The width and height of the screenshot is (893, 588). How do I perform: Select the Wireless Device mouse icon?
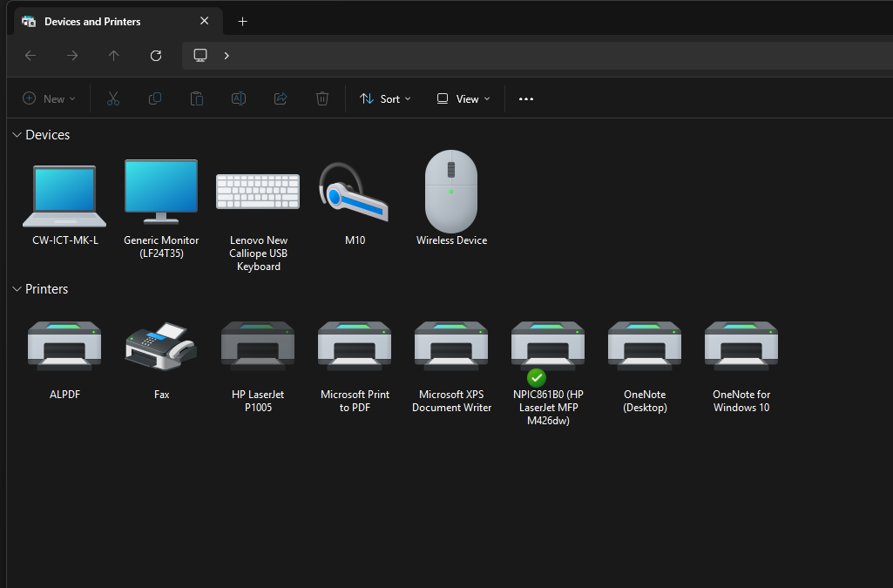point(451,192)
